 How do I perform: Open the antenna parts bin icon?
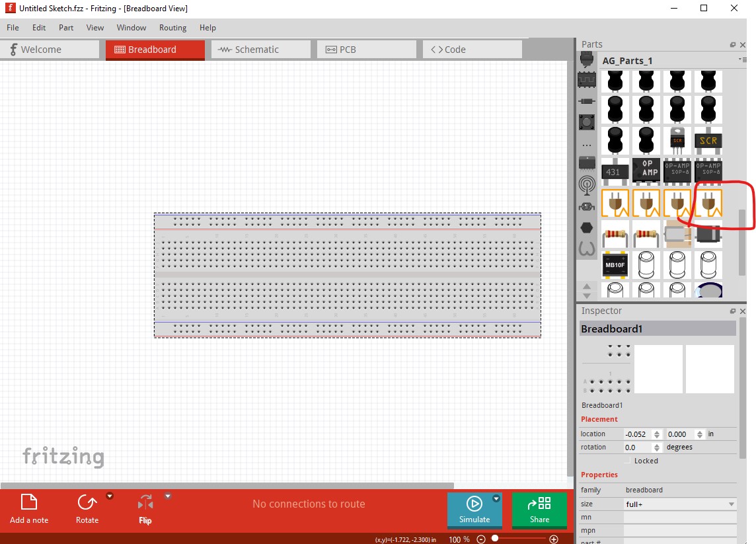(586, 184)
